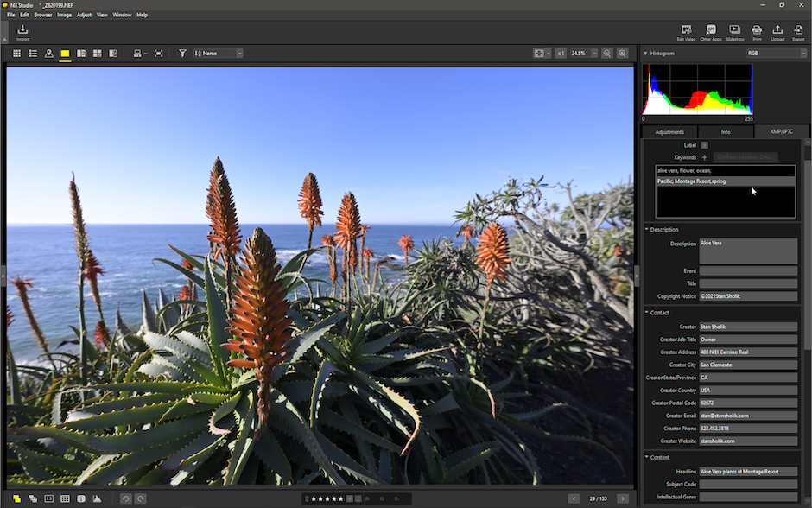812x508 pixels.
Task: Click the Title input field
Action: (748, 283)
